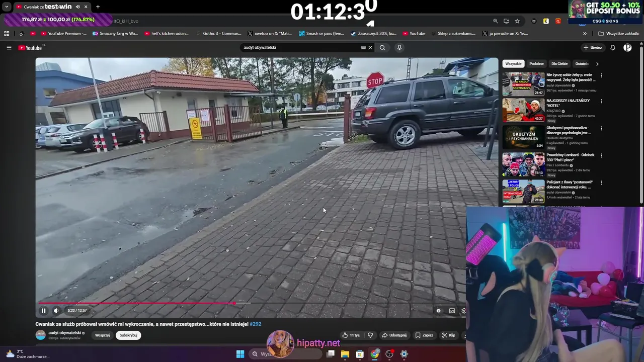This screenshot has height=362, width=644.
Task: Open the NAJGORSZY i NAJTAŃSZY "HOTEL" video
Action: coord(523,110)
